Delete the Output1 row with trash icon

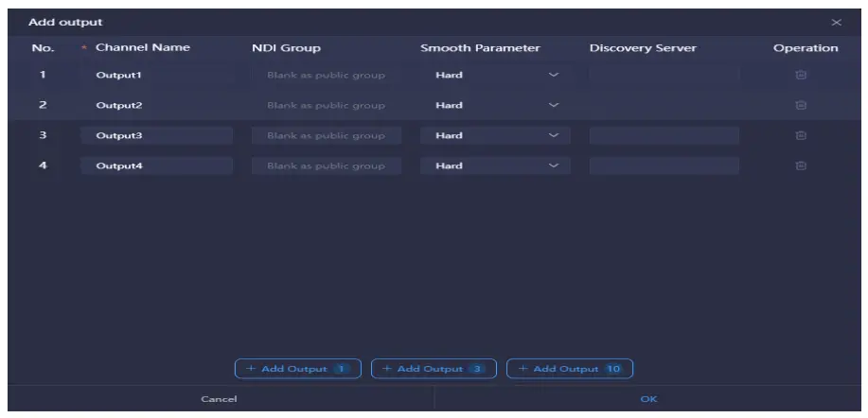tap(801, 75)
